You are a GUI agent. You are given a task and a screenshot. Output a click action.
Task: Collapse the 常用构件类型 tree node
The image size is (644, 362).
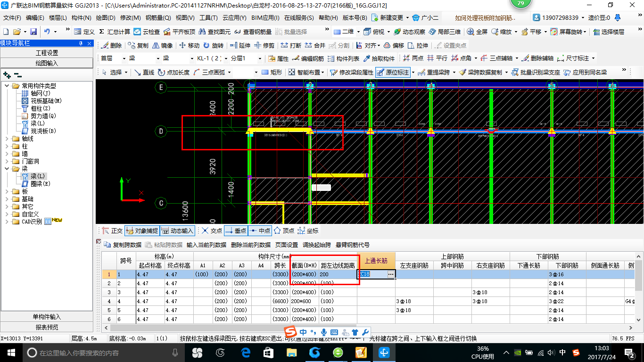(8, 86)
